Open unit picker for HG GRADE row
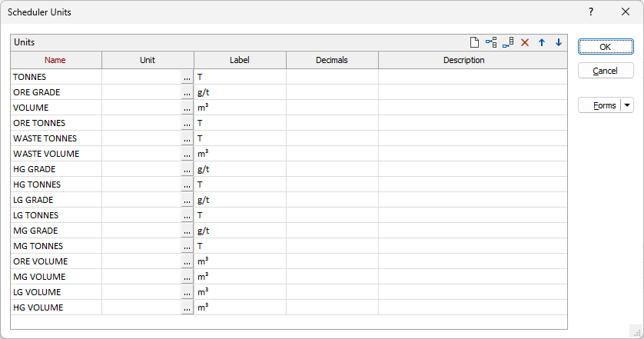The height and width of the screenshot is (339, 644). click(187, 169)
